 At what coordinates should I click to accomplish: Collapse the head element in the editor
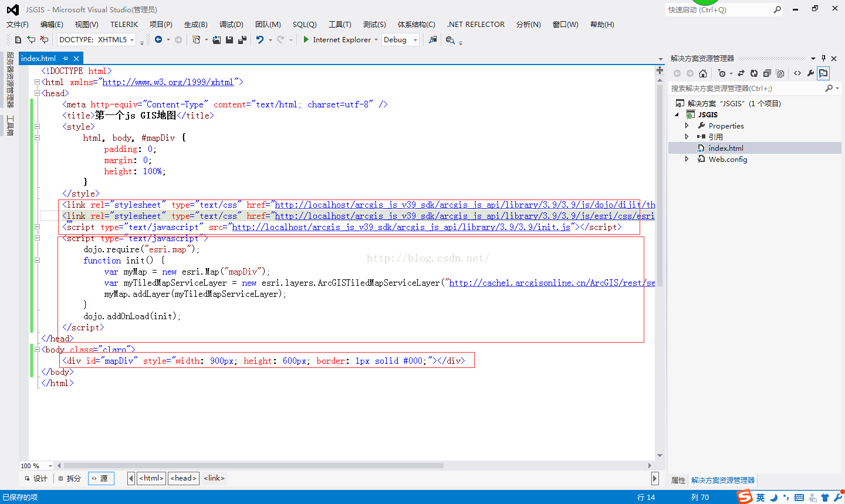pyautogui.click(x=37, y=93)
